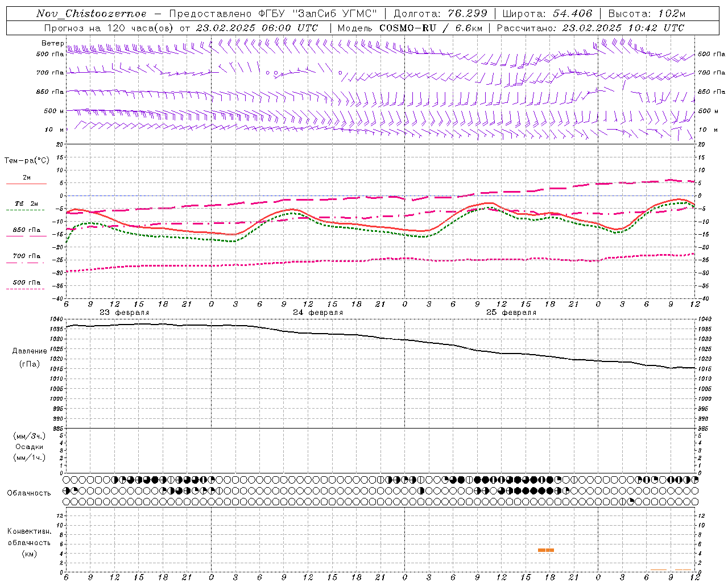Viewport: 728px width, 582px height.
Task: Click the '(гПа)' unit label under Давление
Action: point(30,364)
